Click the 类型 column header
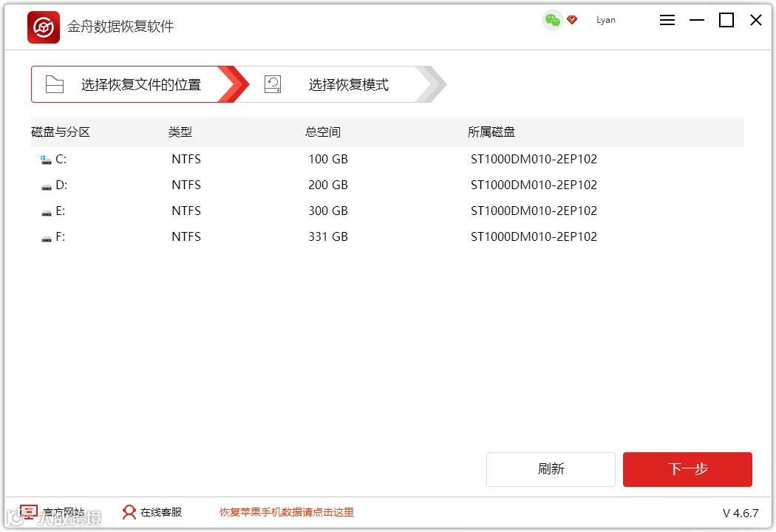The width and height of the screenshot is (776, 532). tap(180, 132)
